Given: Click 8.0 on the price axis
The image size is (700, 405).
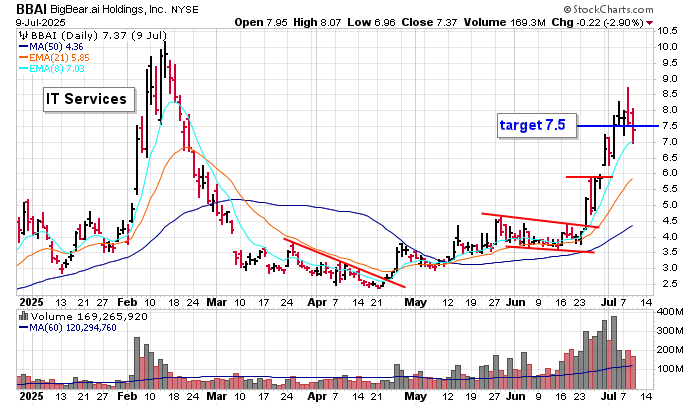Looking at the screenshot, I should 670,110.
